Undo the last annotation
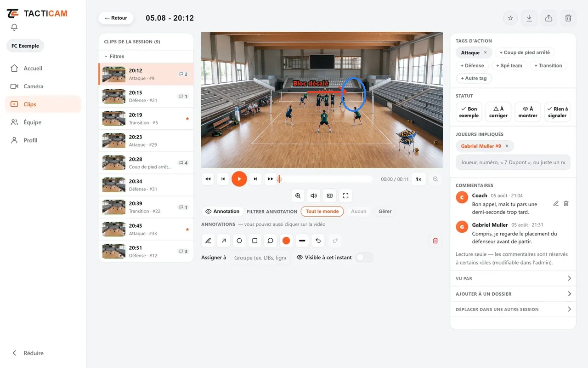The width and height of the screenshot is (588, 368). click(x=318, y=241)
